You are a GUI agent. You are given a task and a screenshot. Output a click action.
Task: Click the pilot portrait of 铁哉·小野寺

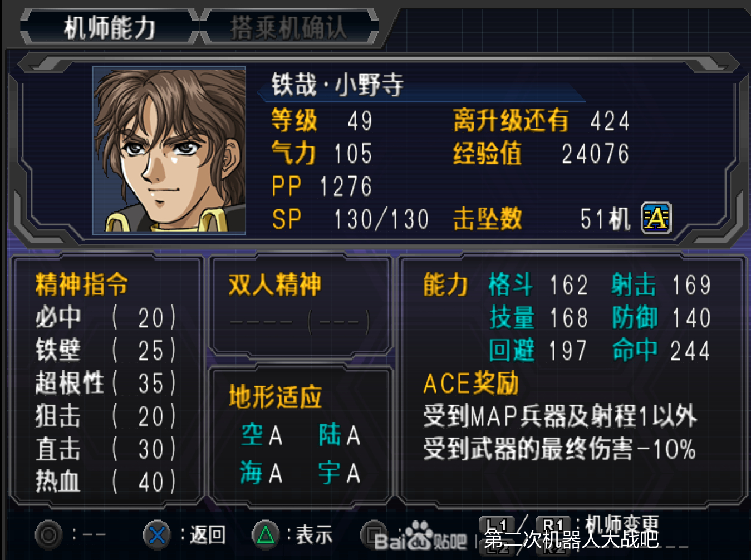(169, 150)
